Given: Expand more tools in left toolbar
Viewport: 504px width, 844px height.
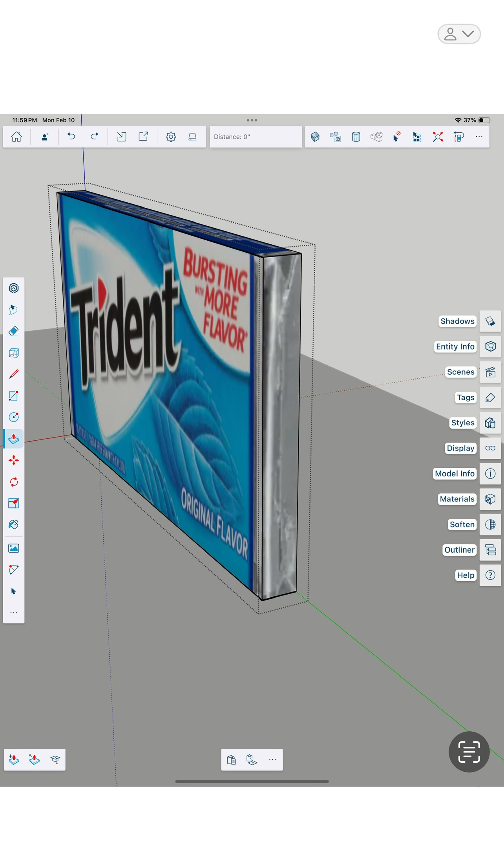Looking at the screenshot, I should pos(14,613).
